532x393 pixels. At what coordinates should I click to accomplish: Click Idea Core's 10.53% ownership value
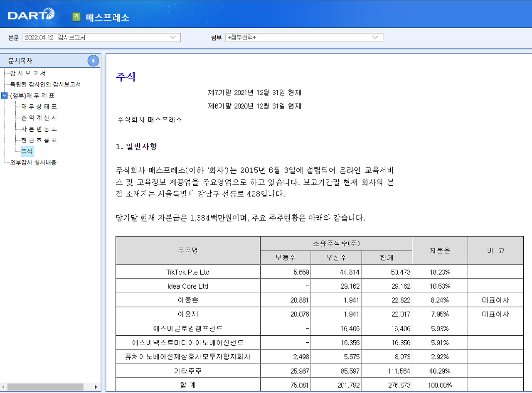tap(440, 287)
